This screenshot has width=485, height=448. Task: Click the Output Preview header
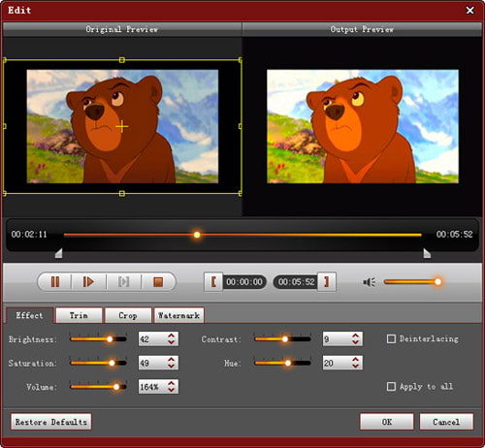[362, 29]
